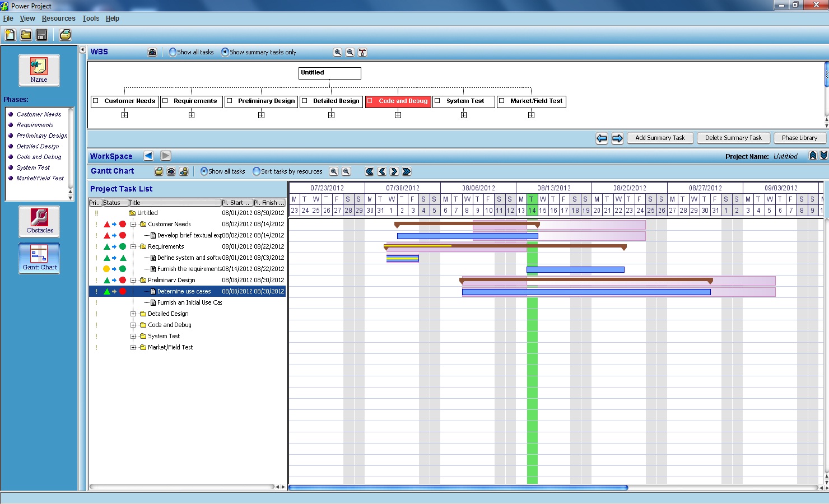The width and height of the screenshot is (829, 504).
Task: Tick the Detailed Design WBS box checkbox
Action: [x=305, y=101]
